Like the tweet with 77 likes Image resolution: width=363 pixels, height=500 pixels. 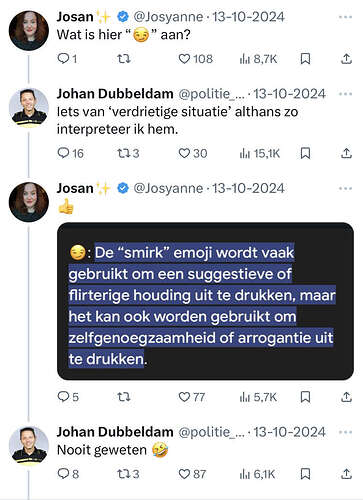[192, 397]
